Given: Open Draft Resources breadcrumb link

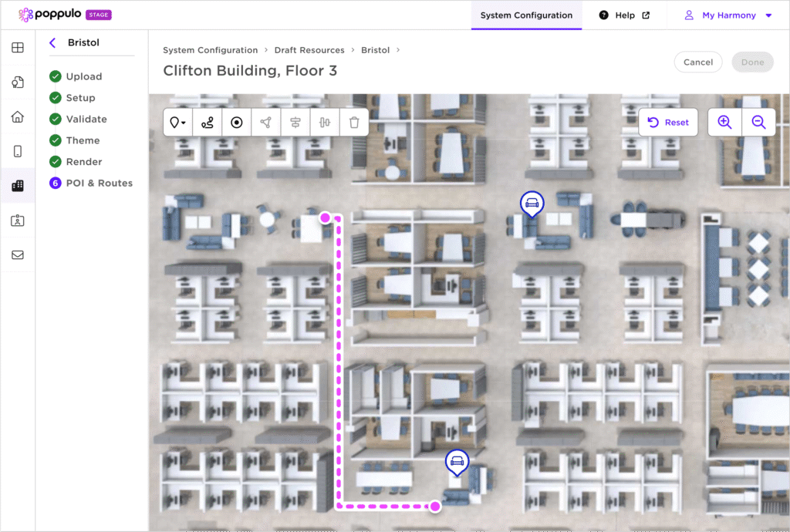Looking at the screenshot, I should (x=309, y=50).
